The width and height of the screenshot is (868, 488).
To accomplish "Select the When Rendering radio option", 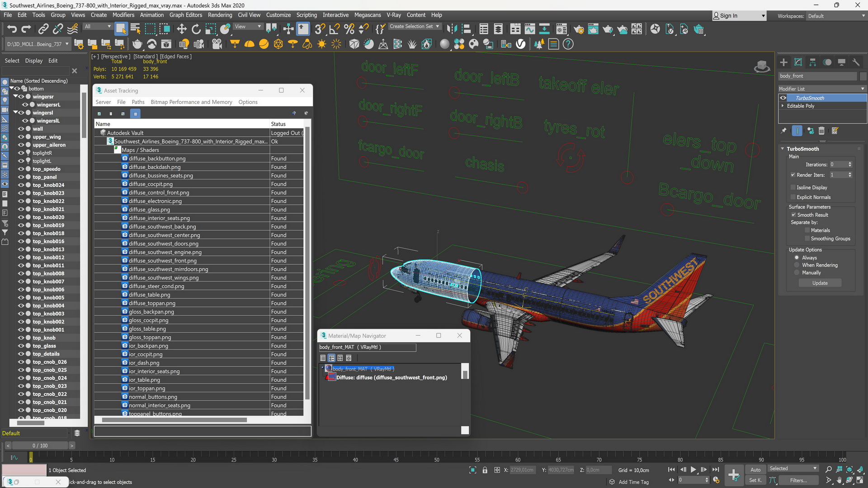I will (x=797, y=265).
